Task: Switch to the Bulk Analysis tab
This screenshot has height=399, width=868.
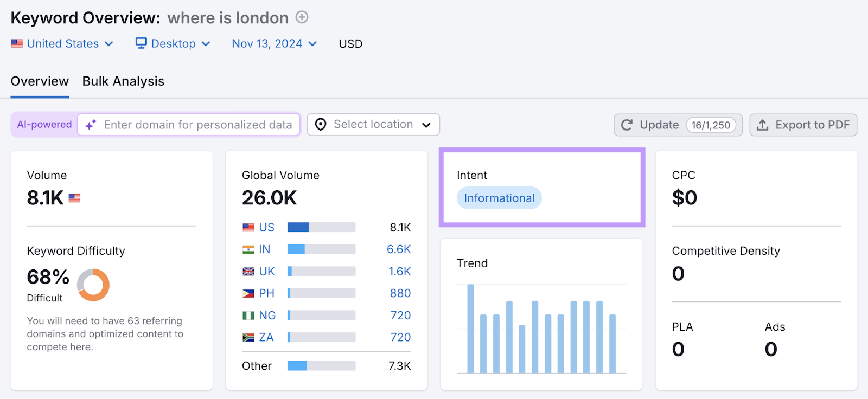Action: pyautogui.click(x=123, y=81)
